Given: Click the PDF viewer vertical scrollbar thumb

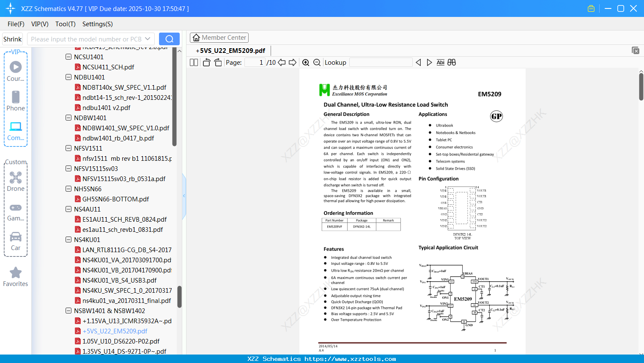Looking at the screenshot, I should coord(641,87).
